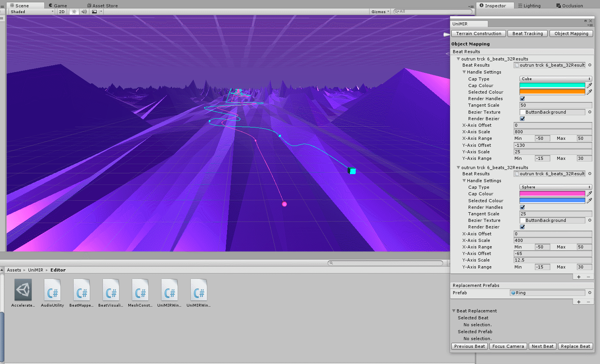600x364 pixels.
Task: Switch to the Lighting tab
Action: [529, 5]
